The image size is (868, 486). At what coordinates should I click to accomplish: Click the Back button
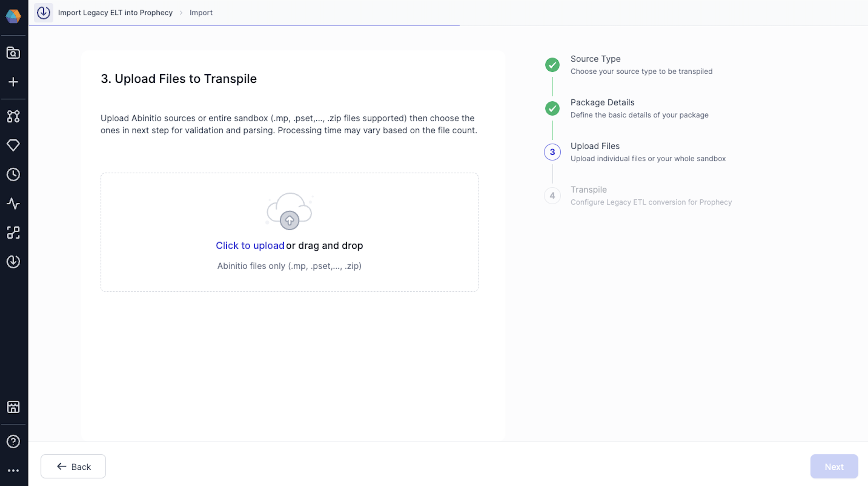(73, 467)
